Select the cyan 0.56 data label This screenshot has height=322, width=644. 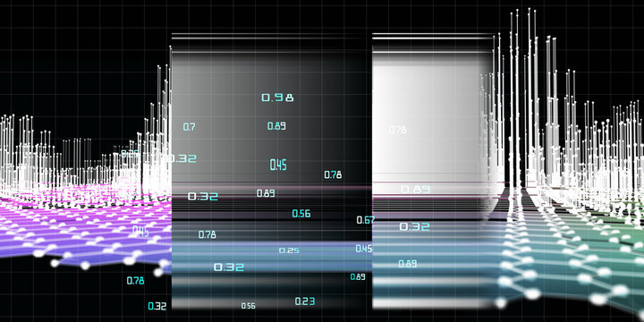pos(301,214)
